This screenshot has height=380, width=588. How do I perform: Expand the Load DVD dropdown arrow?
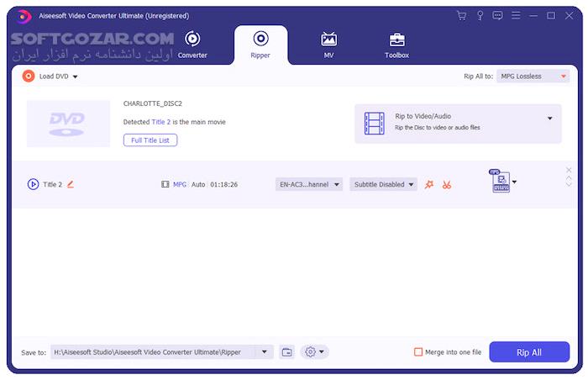point(75,77)
